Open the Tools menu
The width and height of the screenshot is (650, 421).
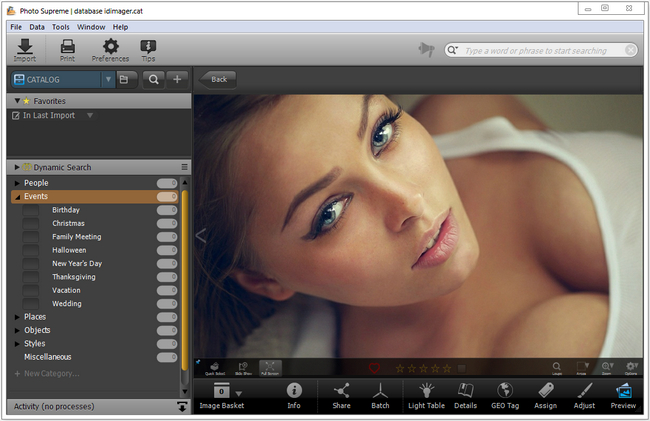pos(61,27)
